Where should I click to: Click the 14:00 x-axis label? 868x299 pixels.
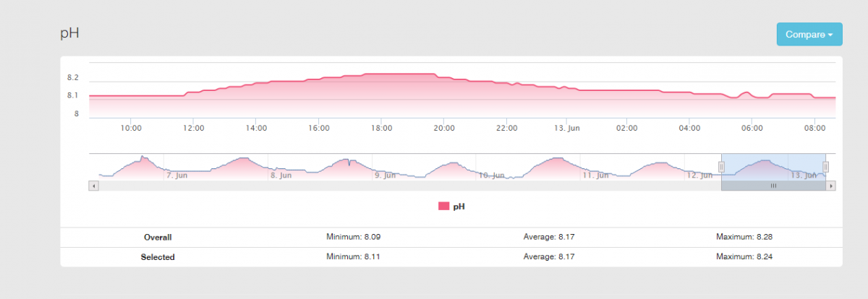(x=256, y=129)
